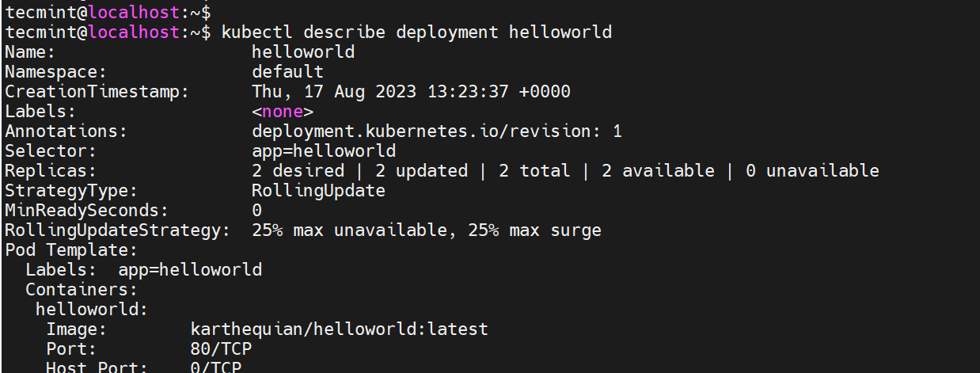Click the pink "none" Labels value
The height and width of the screenshot is (373, 980).
tap(283, 112)
